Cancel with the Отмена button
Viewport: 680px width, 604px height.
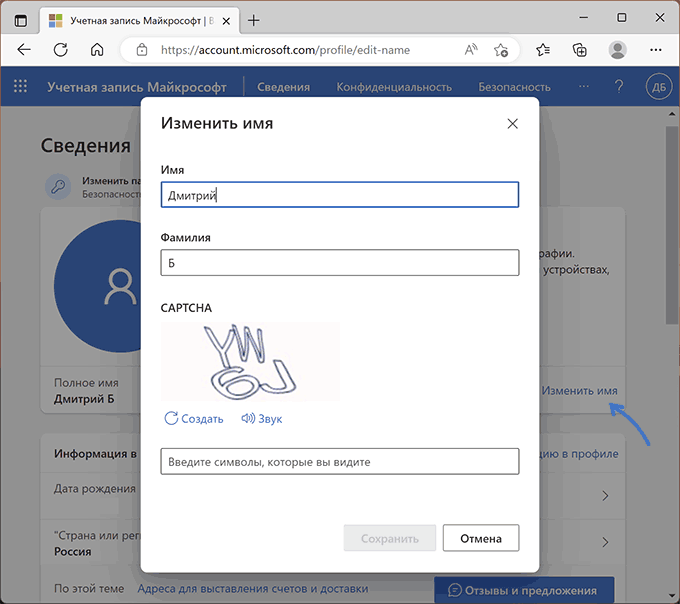coord(481,538)
